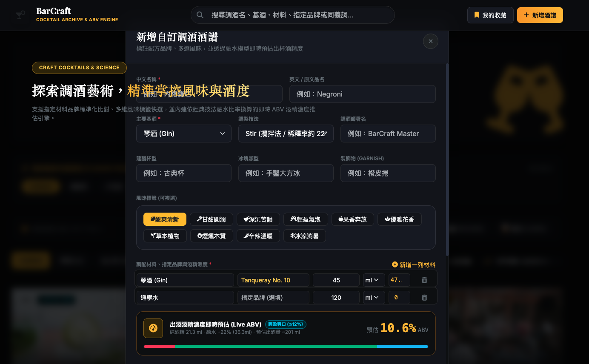Open 我的收藏 favorites

[x=490, y=15]
